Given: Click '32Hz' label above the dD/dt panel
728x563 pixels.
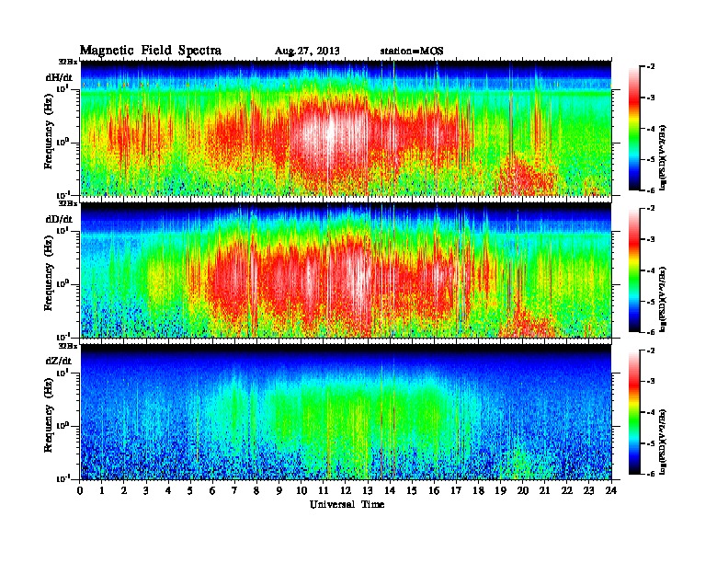Looking at the screenshot, I should click(x=68, y=203).
